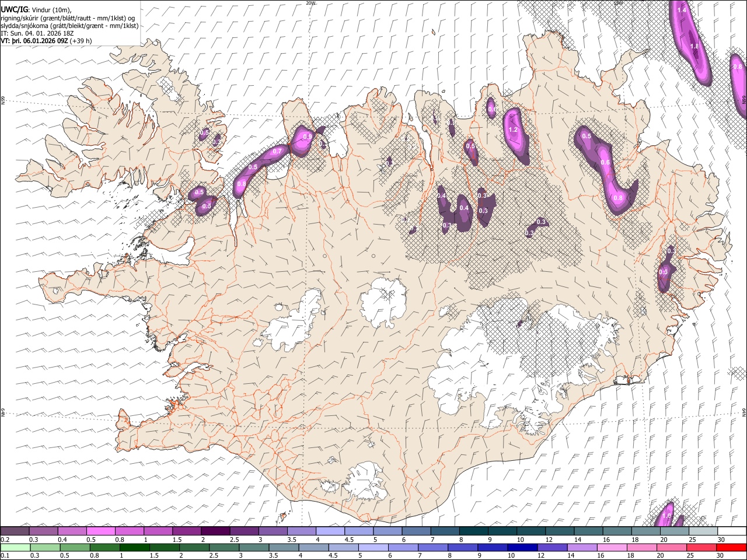This screenshot has width=747, height=560.
Task: Select the initial time 'IT: Sun. 04. 01. 2026 18Z'
Action: tap(37, 33)
